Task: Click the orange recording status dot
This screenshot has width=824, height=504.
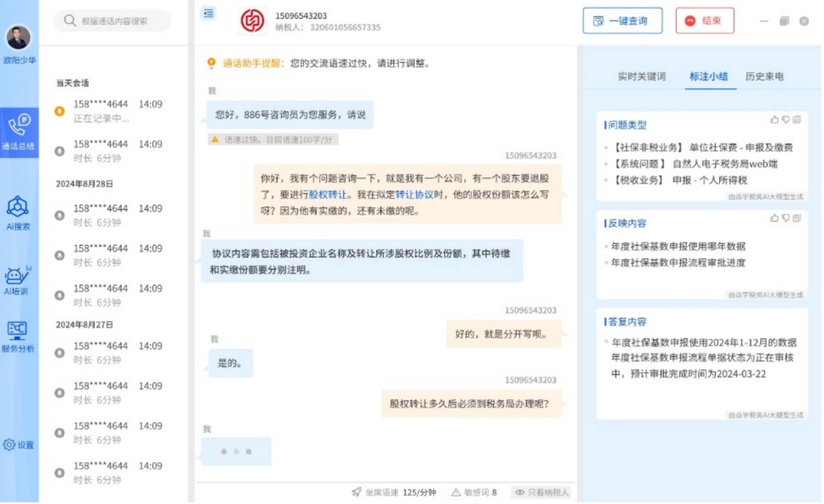Action: point(60,111)
